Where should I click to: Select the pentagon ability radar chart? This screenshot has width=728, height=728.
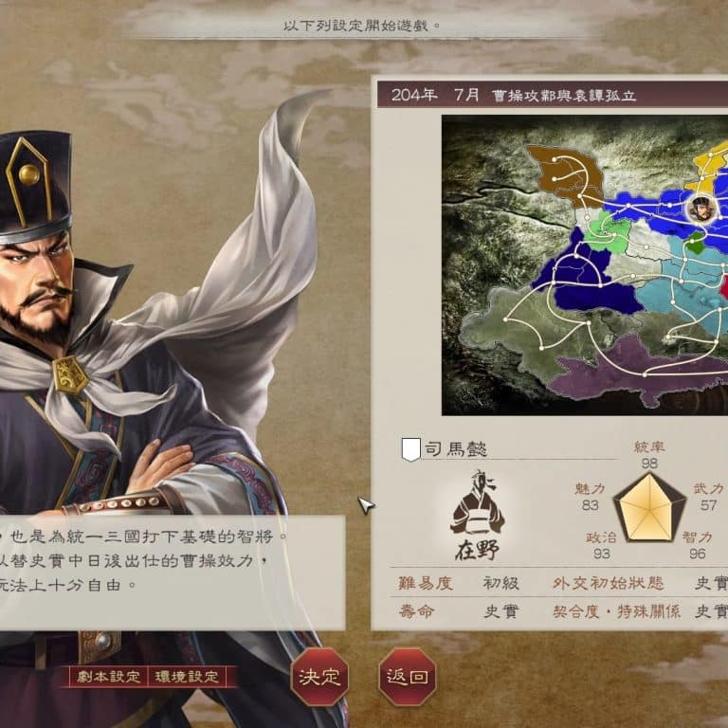649,507
